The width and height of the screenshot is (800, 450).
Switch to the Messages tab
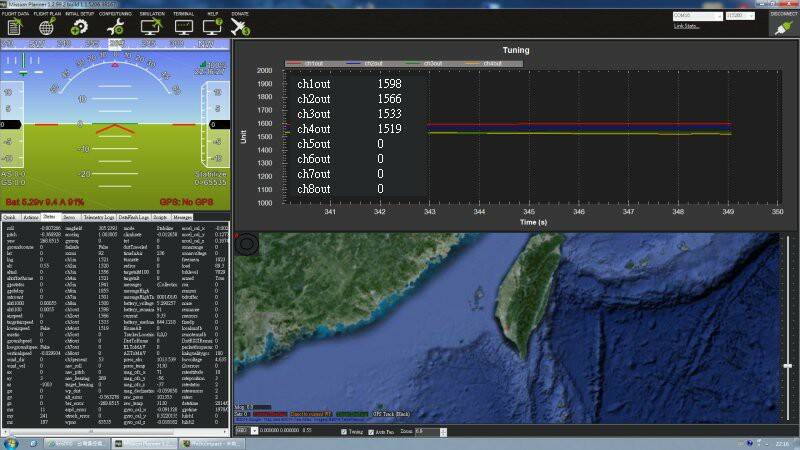182,216
